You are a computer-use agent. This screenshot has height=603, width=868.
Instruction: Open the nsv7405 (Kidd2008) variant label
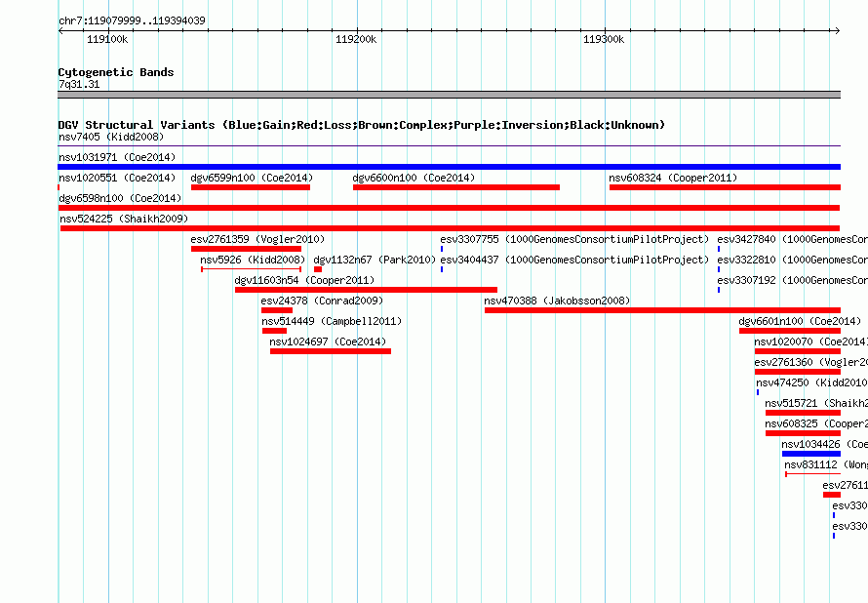111,137
